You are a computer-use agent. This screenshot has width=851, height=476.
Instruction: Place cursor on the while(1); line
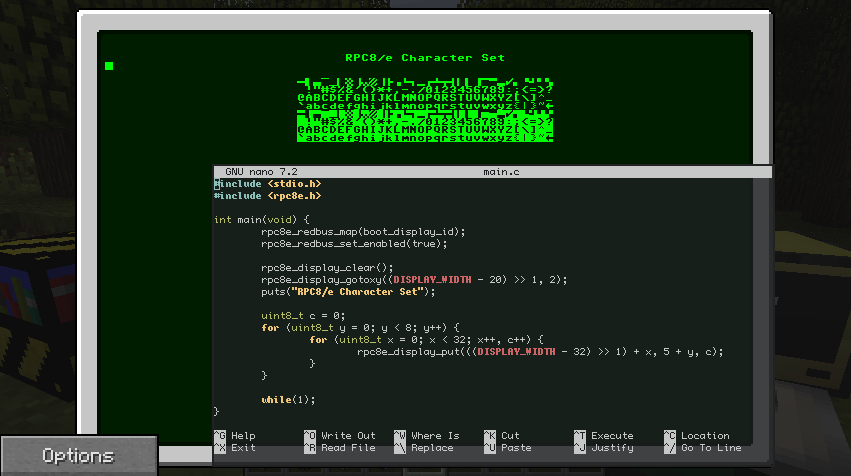point(288,399)
